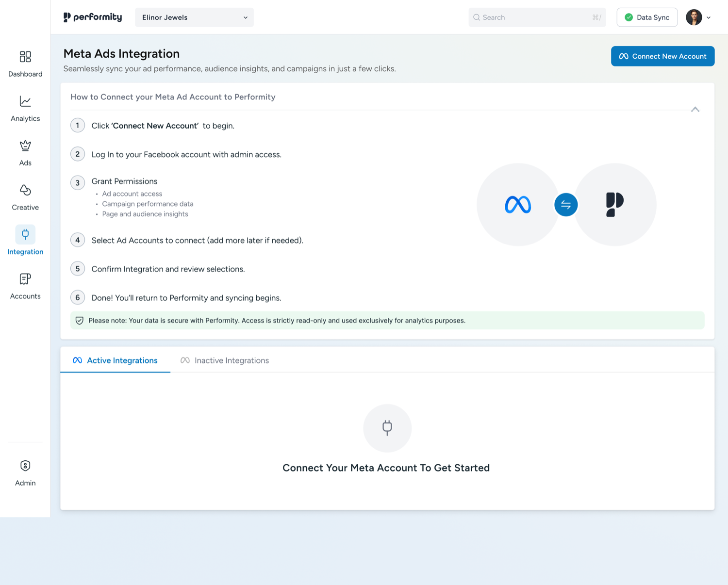The width and height of the screenshot is (728, 585).
Task: Switch to Active Integrations tab
Action: (x=115, y=360)
